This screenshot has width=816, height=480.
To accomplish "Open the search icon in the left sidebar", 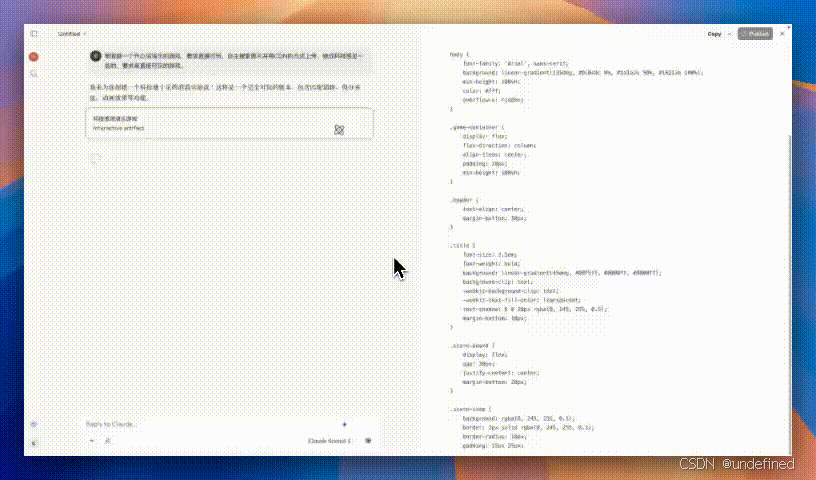I will pyautogui.click(x=34, y=74).
